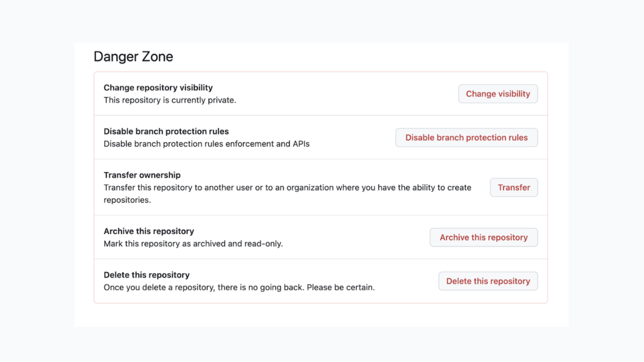The image size is (644, 362).
Task: Click text about marking repository read-only
Action: click(193, 244)
